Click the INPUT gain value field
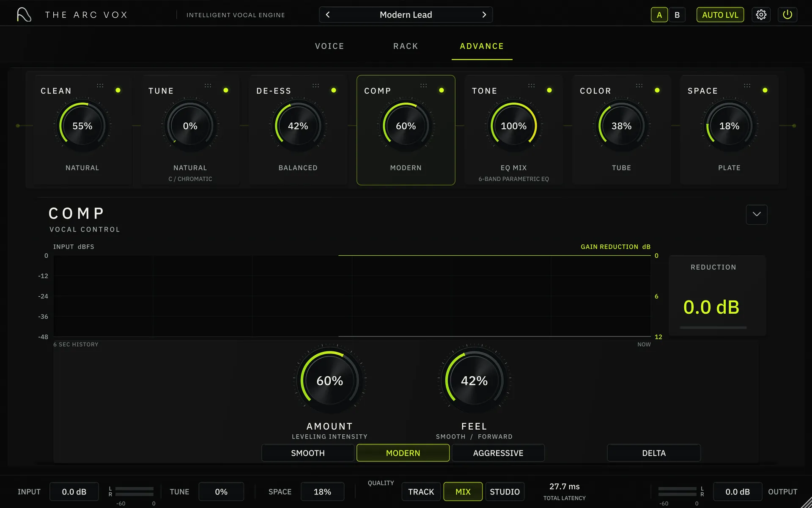 [x=74, y=491]
